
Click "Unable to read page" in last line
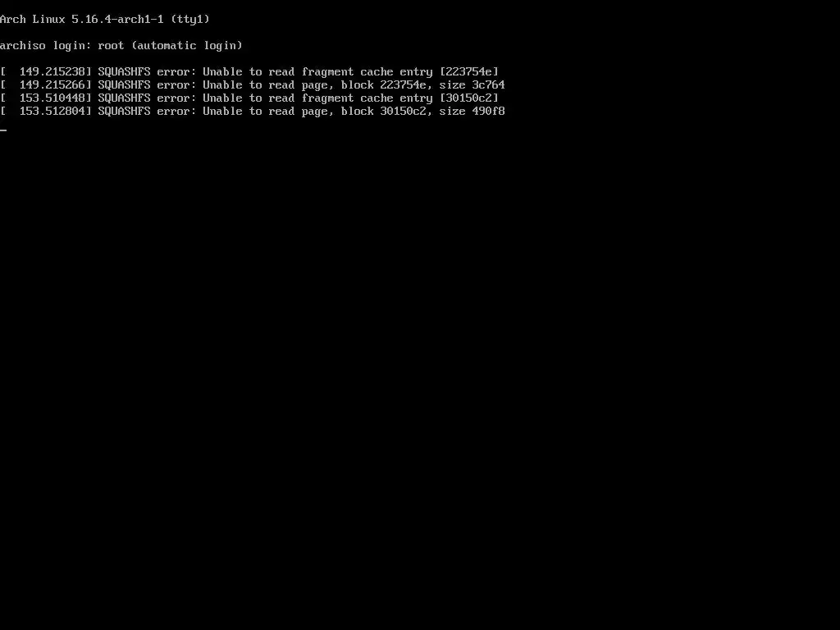pos(265,111)
